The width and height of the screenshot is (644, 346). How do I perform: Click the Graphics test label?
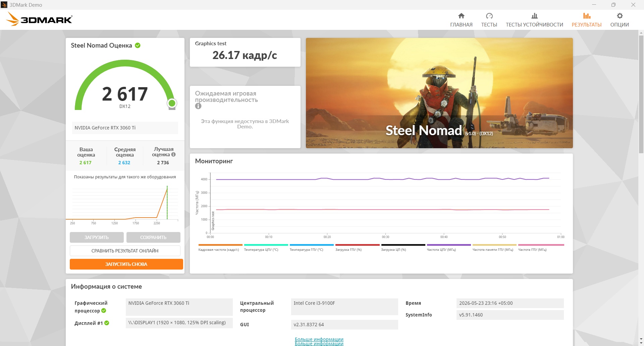[x=211, y=44]
